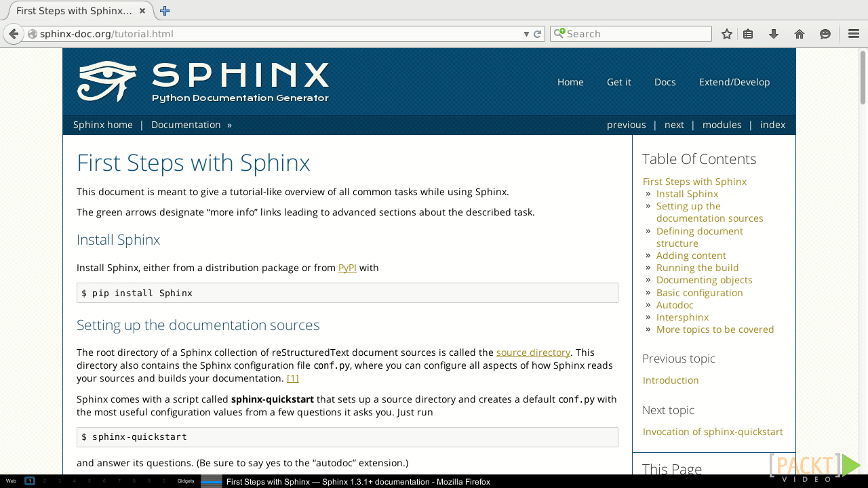Click the bookmark star icon
This screenshot has width=868, height=488.
[x=727, y=34]
